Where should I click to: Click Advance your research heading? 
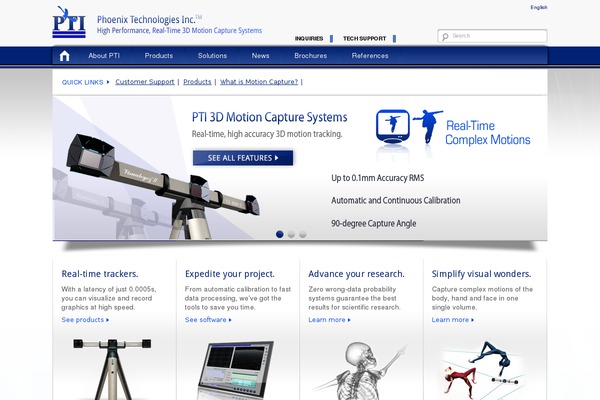click(356, 274)
